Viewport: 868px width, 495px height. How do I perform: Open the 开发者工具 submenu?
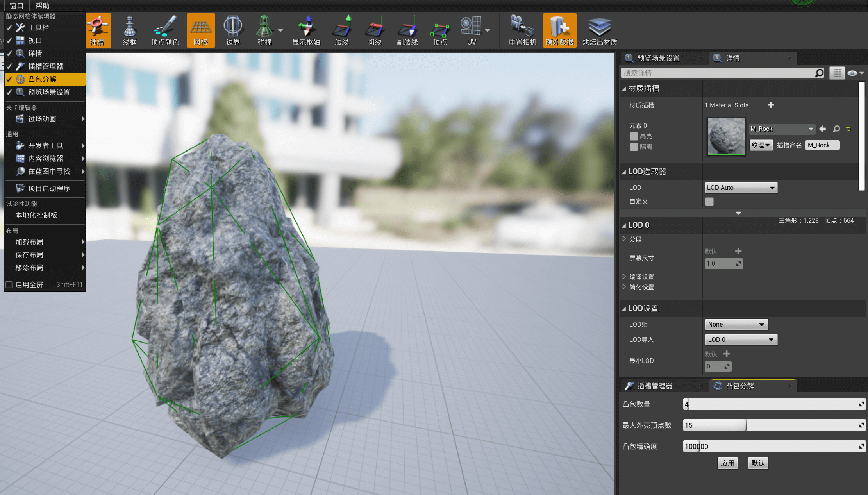coord(45,145)
